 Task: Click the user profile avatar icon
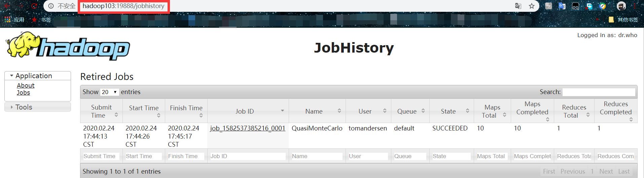tap(621, 6)
